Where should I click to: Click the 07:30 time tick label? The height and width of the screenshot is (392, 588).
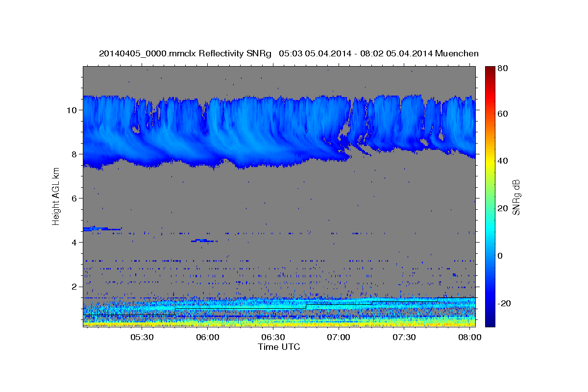point(404,338)
